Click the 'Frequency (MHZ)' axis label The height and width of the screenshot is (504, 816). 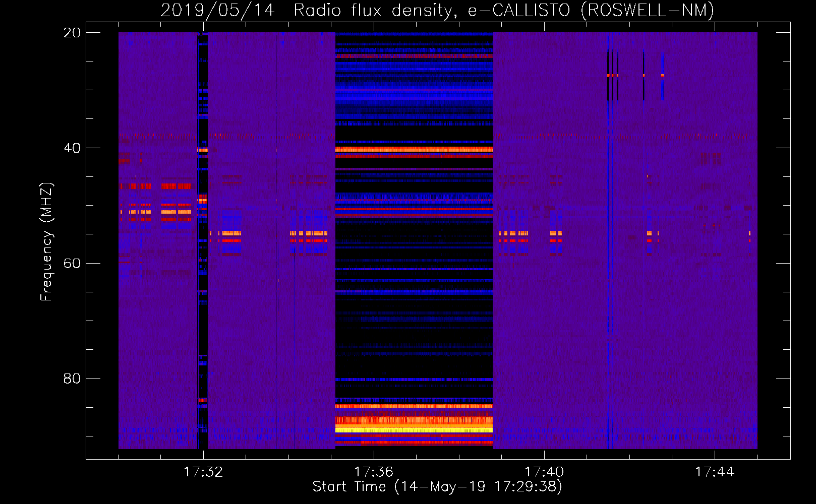coord(46,242)
